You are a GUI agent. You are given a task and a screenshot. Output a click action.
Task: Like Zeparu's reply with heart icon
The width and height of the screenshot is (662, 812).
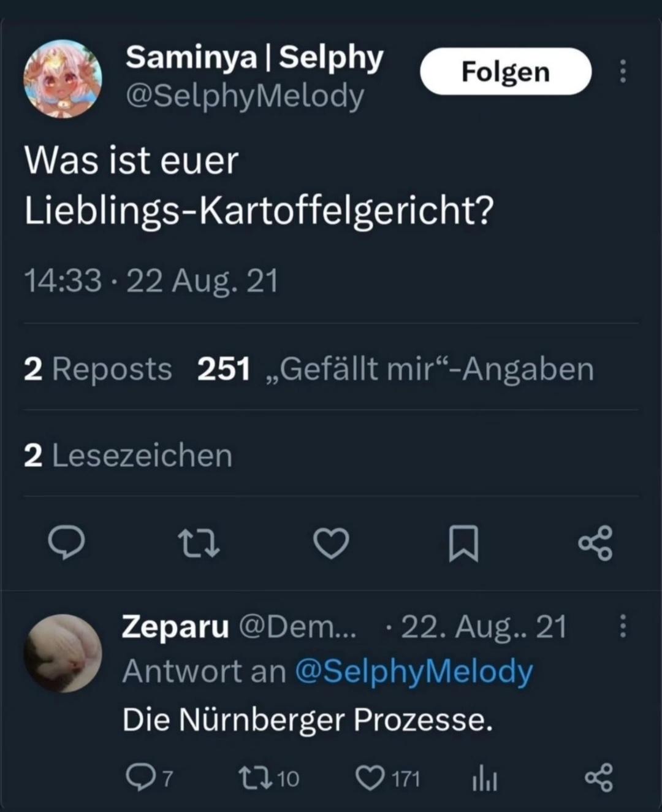point(370,778)
